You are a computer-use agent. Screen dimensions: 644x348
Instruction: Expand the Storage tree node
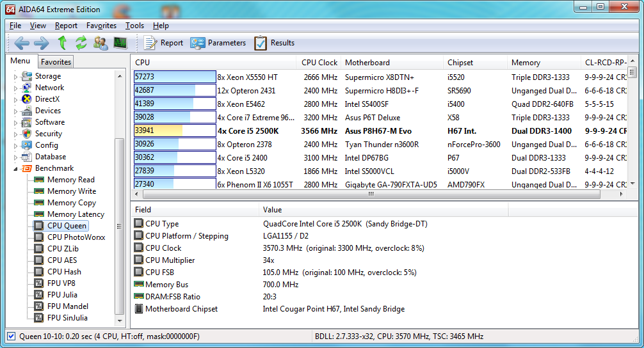(15, 76)
